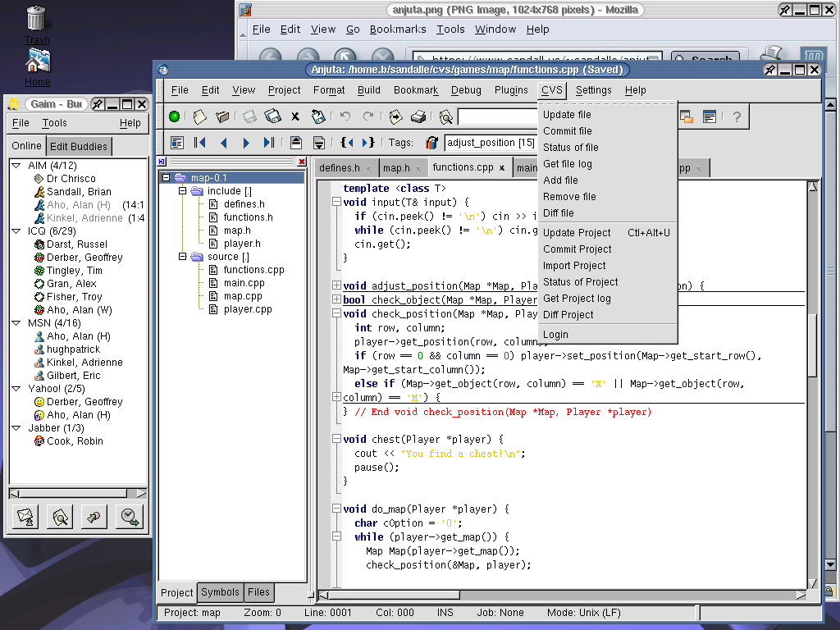This screenshot has width=840, height=630.
Task: Click the Print printer icon
Action: (x=418, y=117)
